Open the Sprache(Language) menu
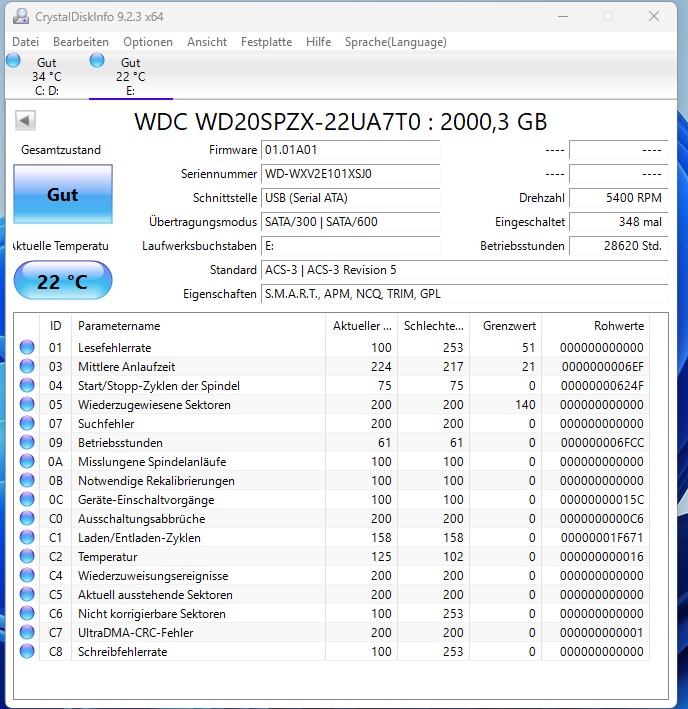The image size is (688, 709). [396, 42]
